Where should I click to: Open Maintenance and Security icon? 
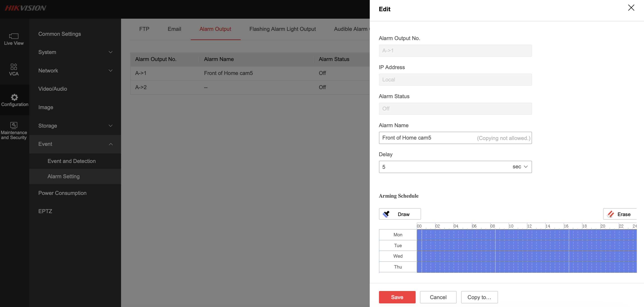coord(14,125)
